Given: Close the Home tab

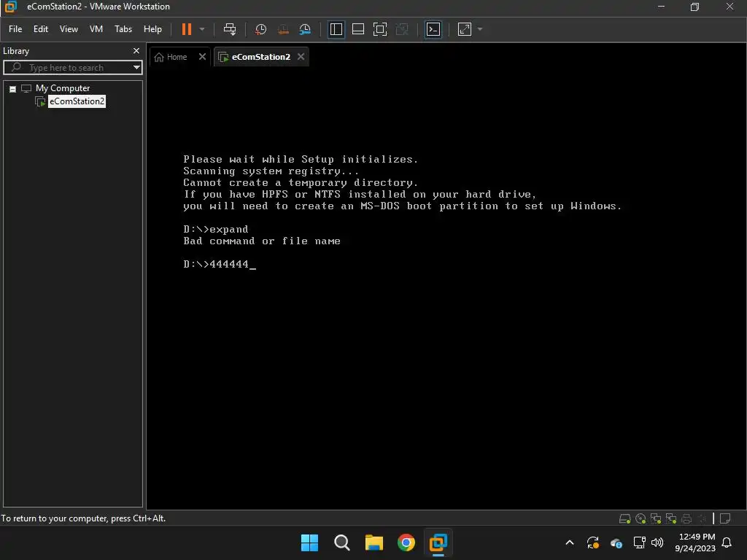Looking at the screenshot, I should pyautogui.click(x=203, y=57).
